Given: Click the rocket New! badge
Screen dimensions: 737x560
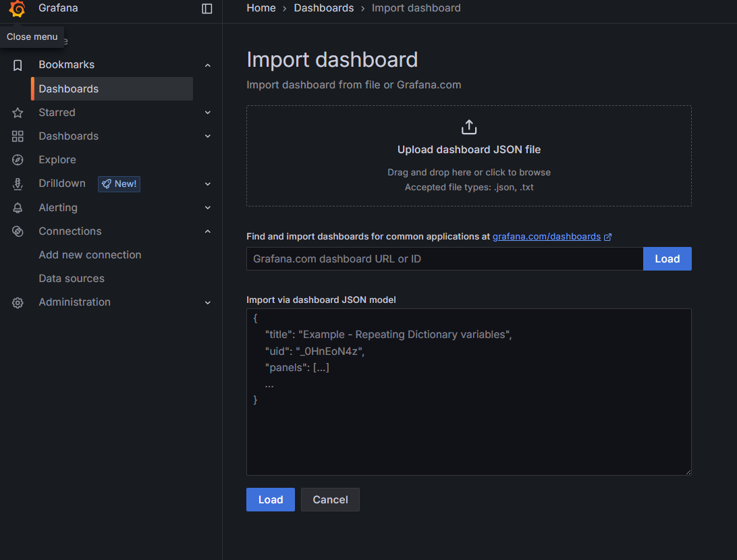Looking at the screenshot, I should 119,184.
